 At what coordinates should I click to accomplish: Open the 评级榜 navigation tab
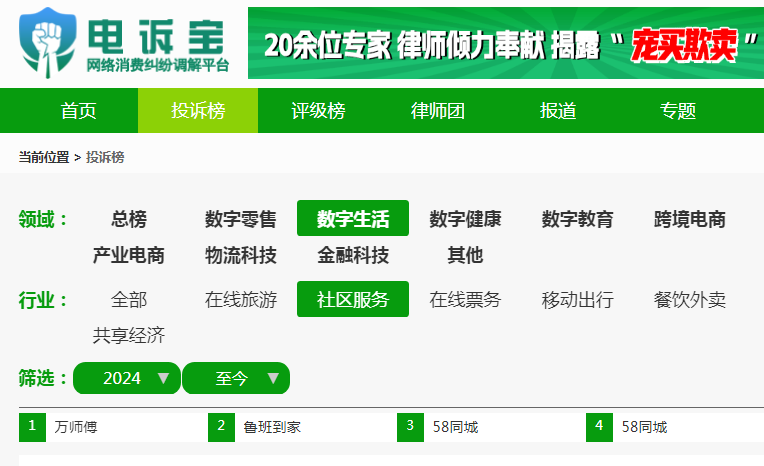click(318, 111)
